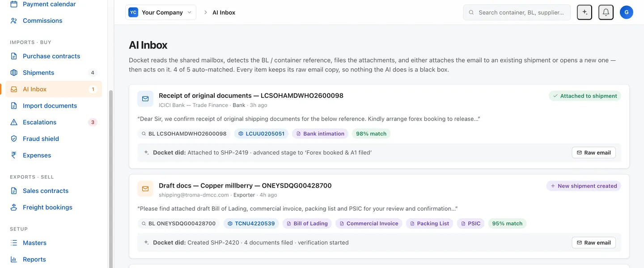Image resolution: width=644 pixels, height=268 pixels.
Task: Click the Commercial Invoice chip
Action: (x=369, y=223)
